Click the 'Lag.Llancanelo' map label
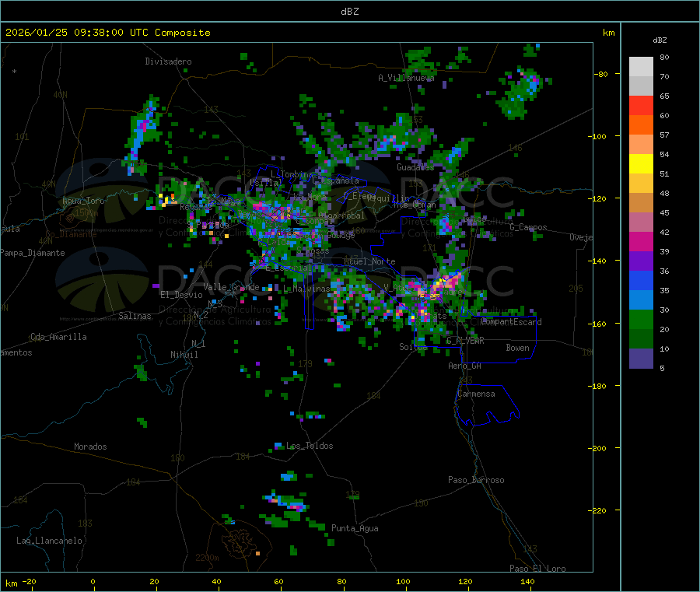The image size is (700, 592). 49,541
